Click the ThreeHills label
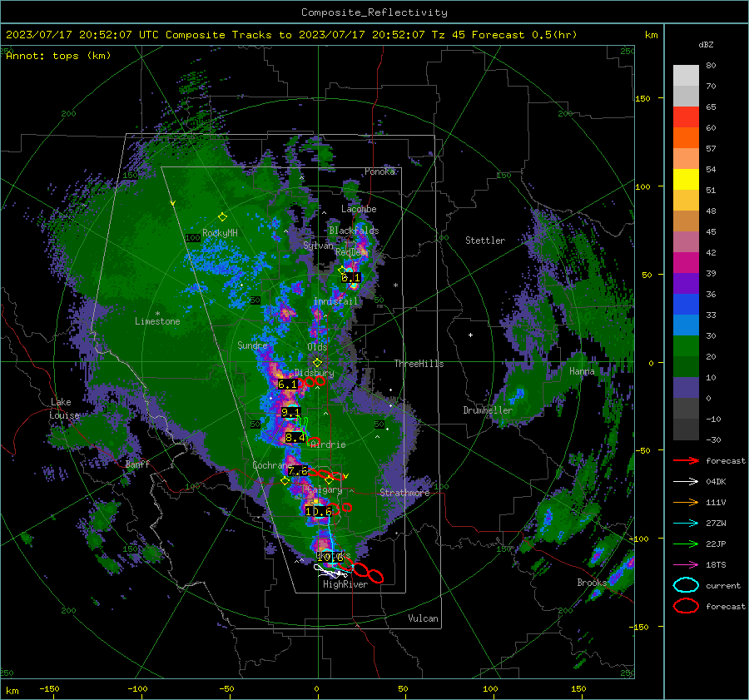Viewport: 749px width, 700px height. 419,364
